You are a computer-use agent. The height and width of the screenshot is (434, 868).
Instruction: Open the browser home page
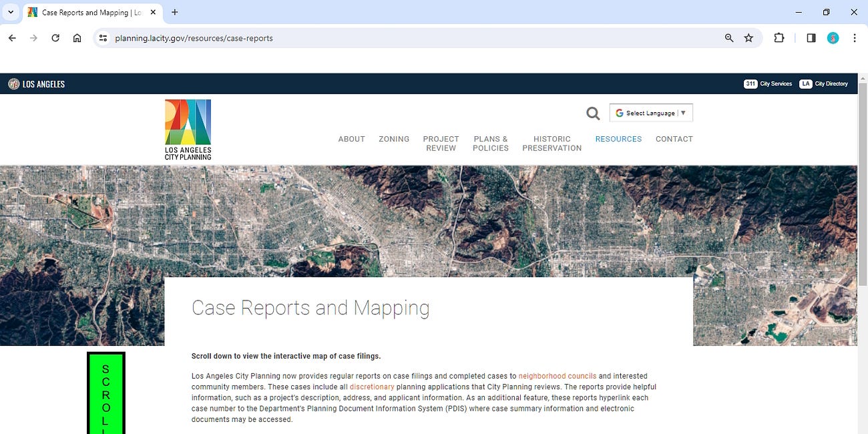pos(77,38)
